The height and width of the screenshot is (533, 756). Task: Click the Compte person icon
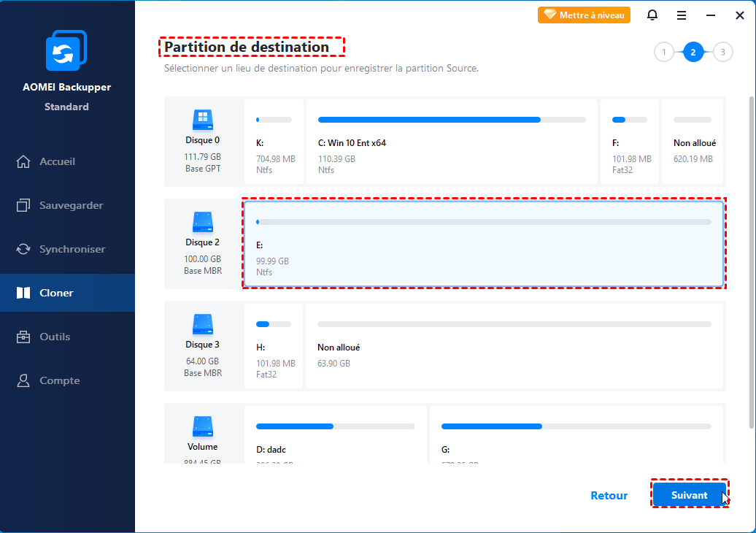(x=23, y=380)
